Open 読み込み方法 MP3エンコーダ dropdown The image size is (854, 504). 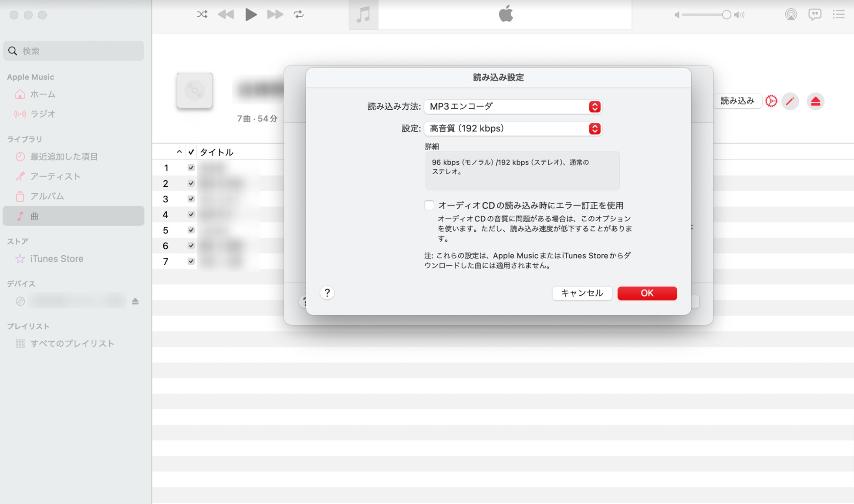[x=513, y=107]
